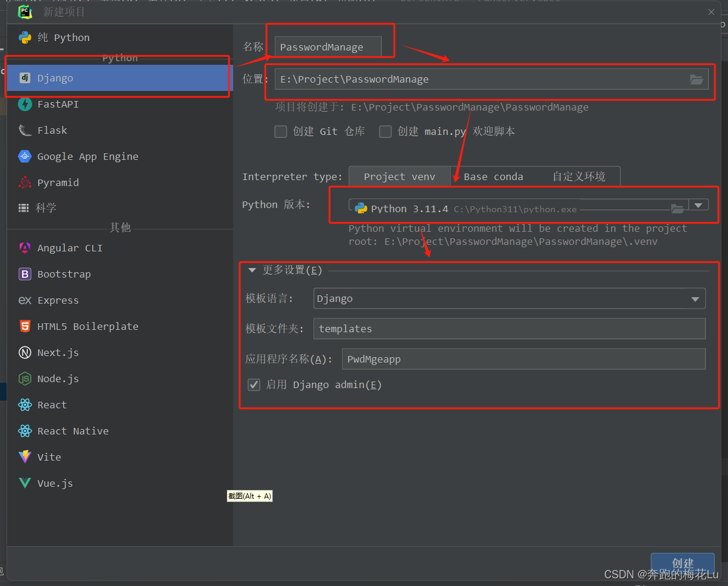This screenshot has width=728, height=586.
Task: Click the 应用程序名称 PwdMgeapp field
Action: [523, 359]
